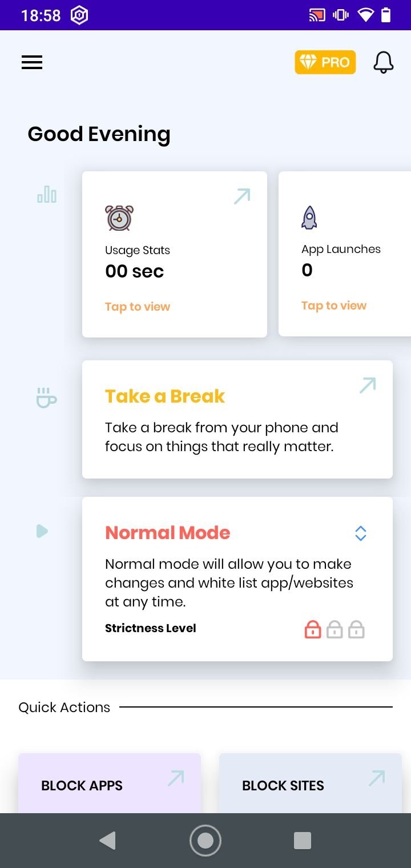
Task: Select the first red strictness lock
Action: point(313,629)
